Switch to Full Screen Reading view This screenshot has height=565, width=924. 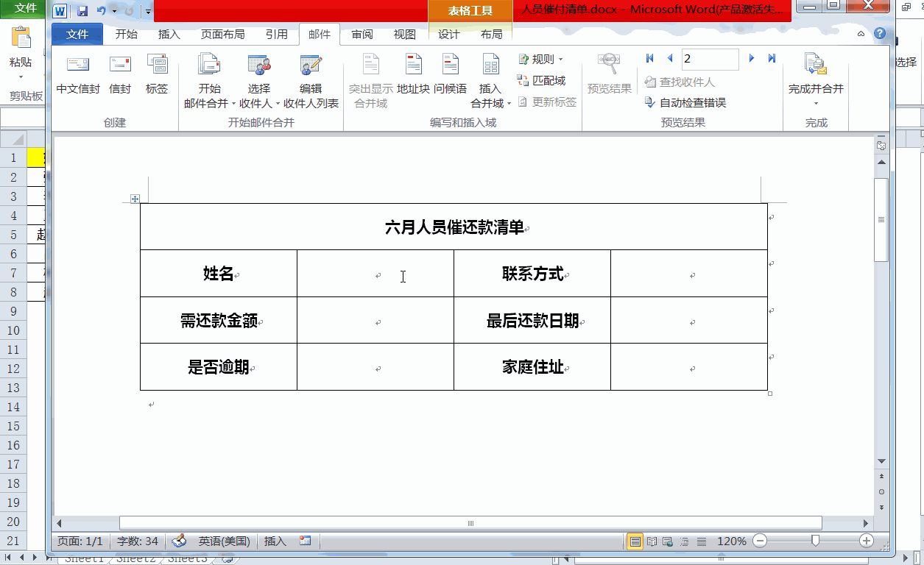tap(652, 541)
